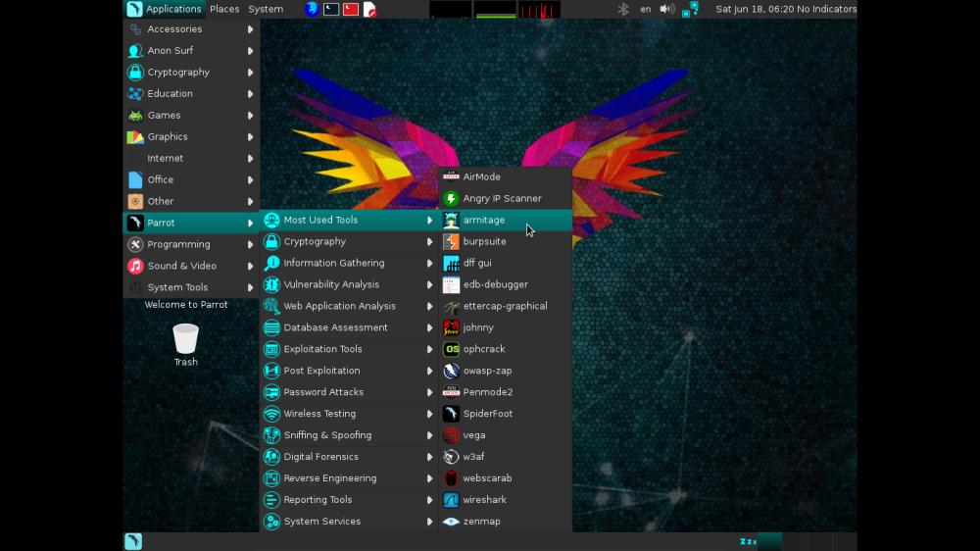Expand Web Application Analysis arrow
This screenshot has height=551, width=980.
click(x=429, y=307)
